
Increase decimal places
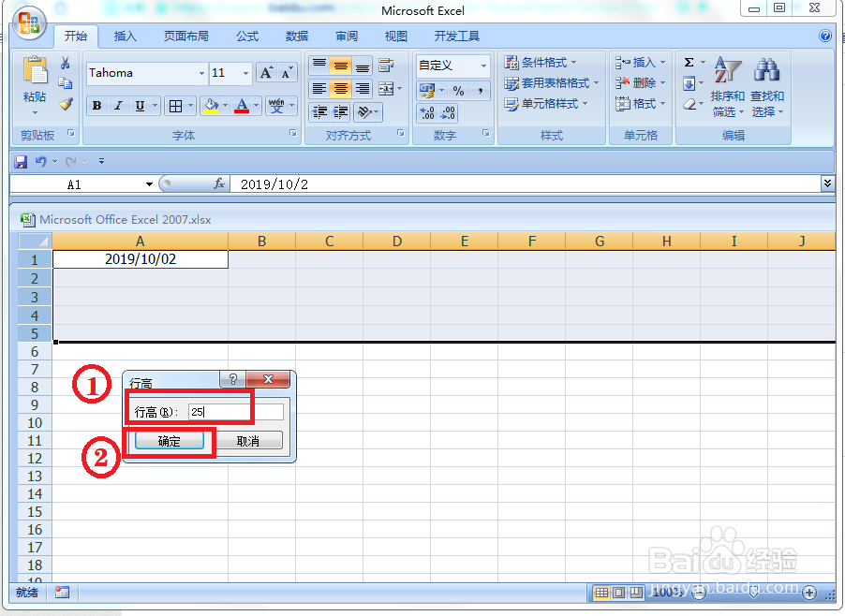pos(427,112)
